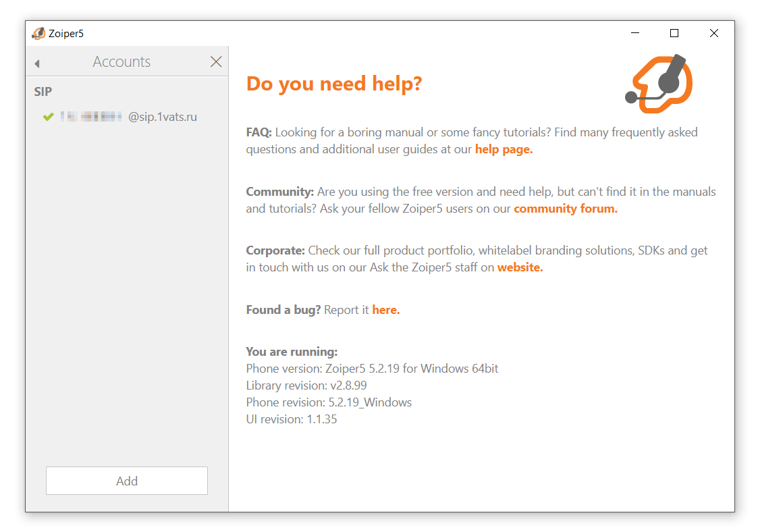This screenshot has height=532, width=758.
Task: Minimize the Zoiper5 window
Action: pyautogui.click(x=635, y=33)
